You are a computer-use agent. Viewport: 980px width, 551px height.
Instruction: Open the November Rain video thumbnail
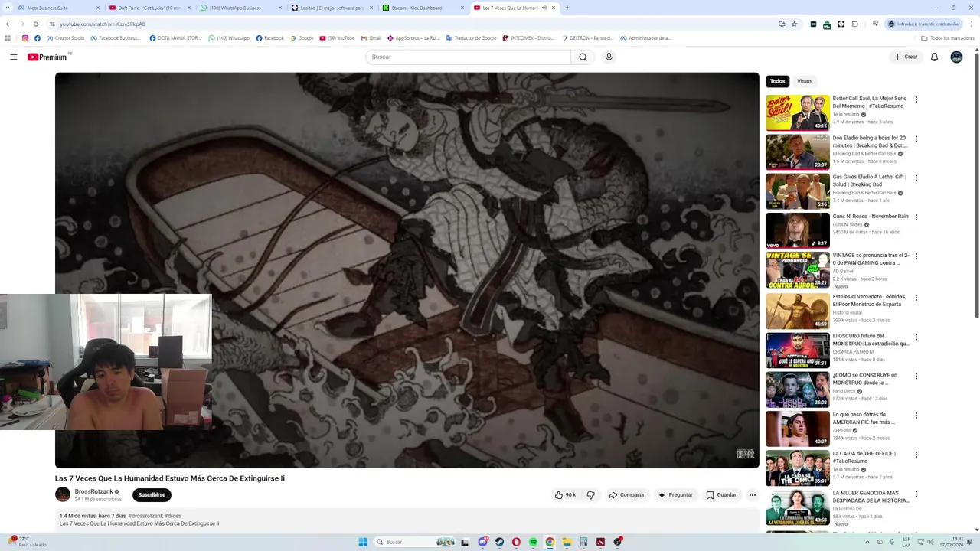pos(797,230)
